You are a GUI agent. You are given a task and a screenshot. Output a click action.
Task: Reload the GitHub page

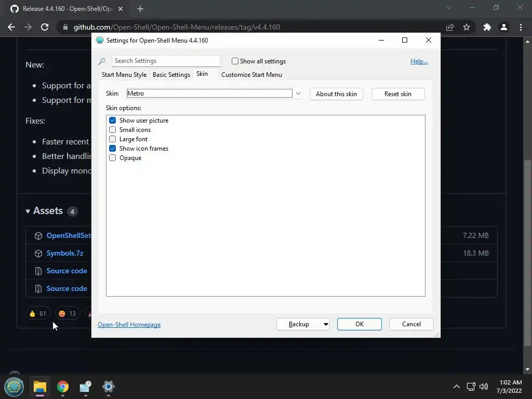[x=45, y=27]
